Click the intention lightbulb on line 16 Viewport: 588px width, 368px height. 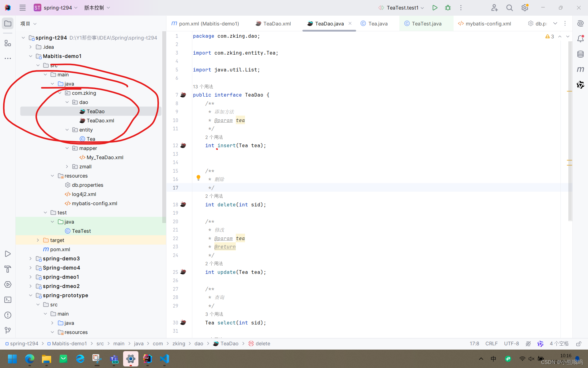pyautogui.click(x=198, y=178)
